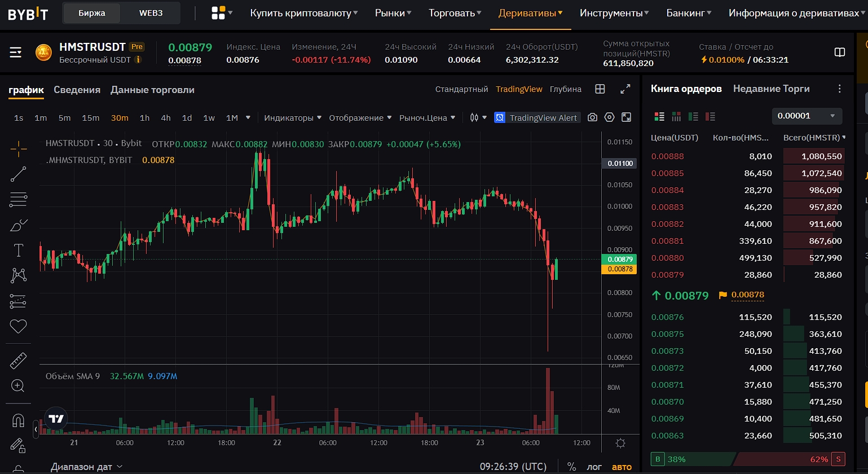Click the 'TradingView Alert' button

coord(537,117)
